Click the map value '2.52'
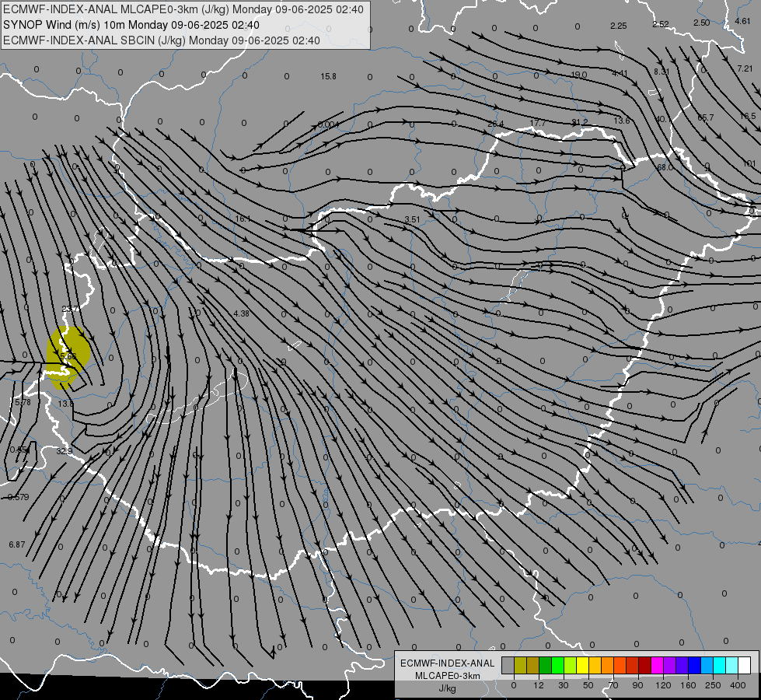The height and width of the screenshot is (700, 761). click(x=661, y=24)
